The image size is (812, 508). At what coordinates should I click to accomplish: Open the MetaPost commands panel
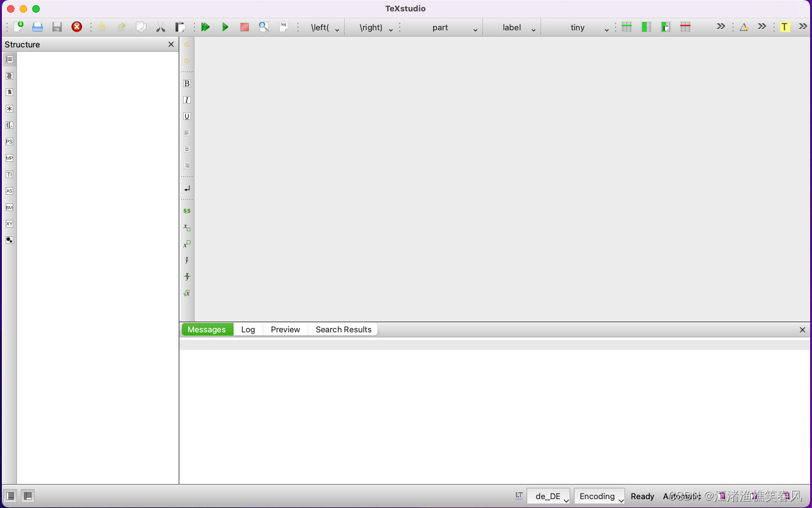click(x=9, y=158)
